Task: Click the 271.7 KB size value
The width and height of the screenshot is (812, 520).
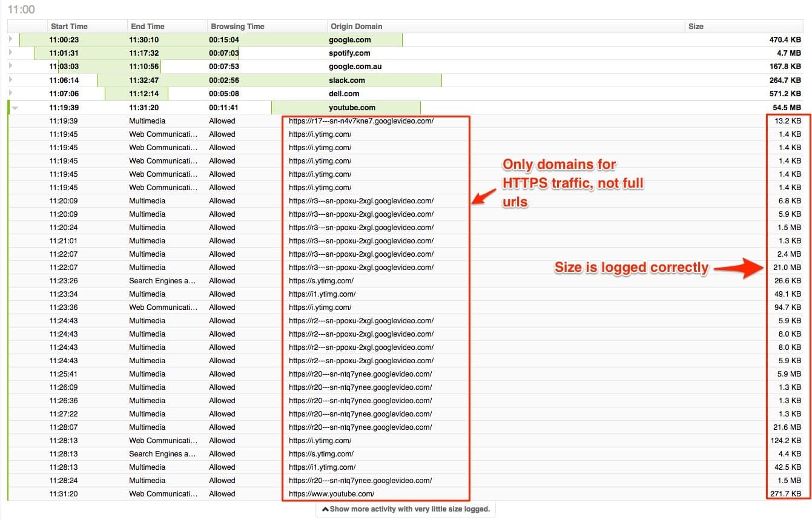Action: pos(786,494)
